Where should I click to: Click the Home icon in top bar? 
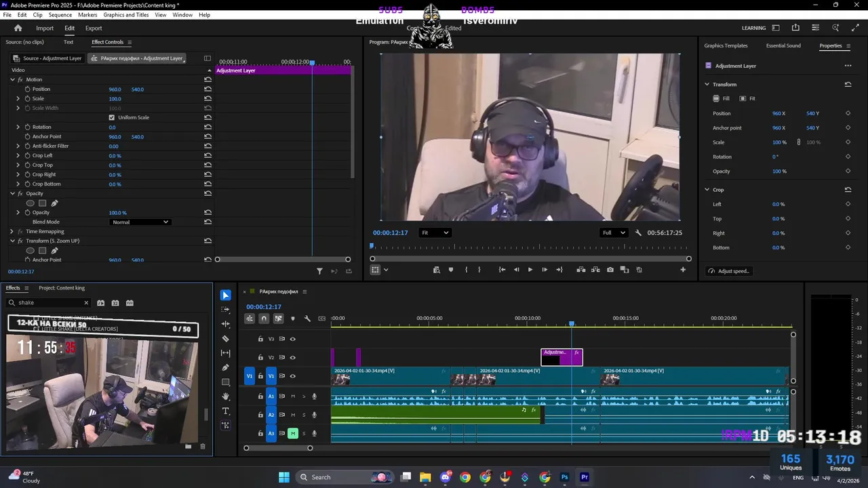[18, 28]
